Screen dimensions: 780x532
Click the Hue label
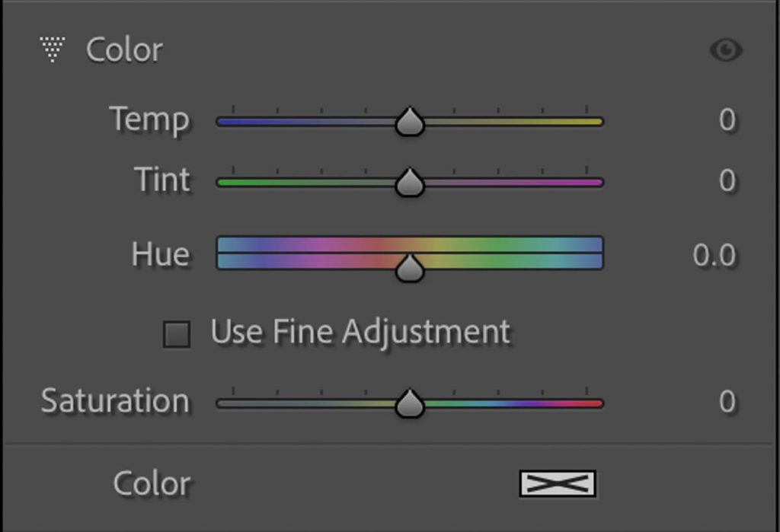pyautogui.click(x=161, y=254)
